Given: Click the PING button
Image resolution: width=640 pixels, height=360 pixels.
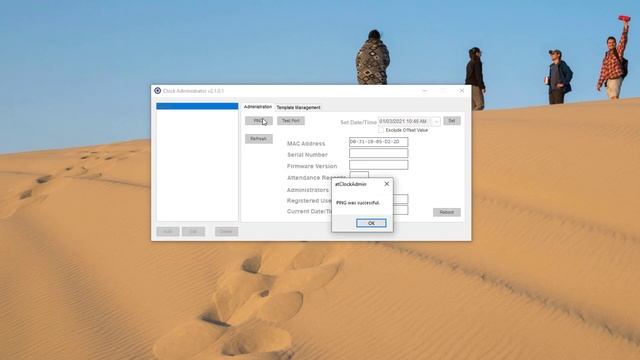Looking at the screenshot, I should coord(258,121).
